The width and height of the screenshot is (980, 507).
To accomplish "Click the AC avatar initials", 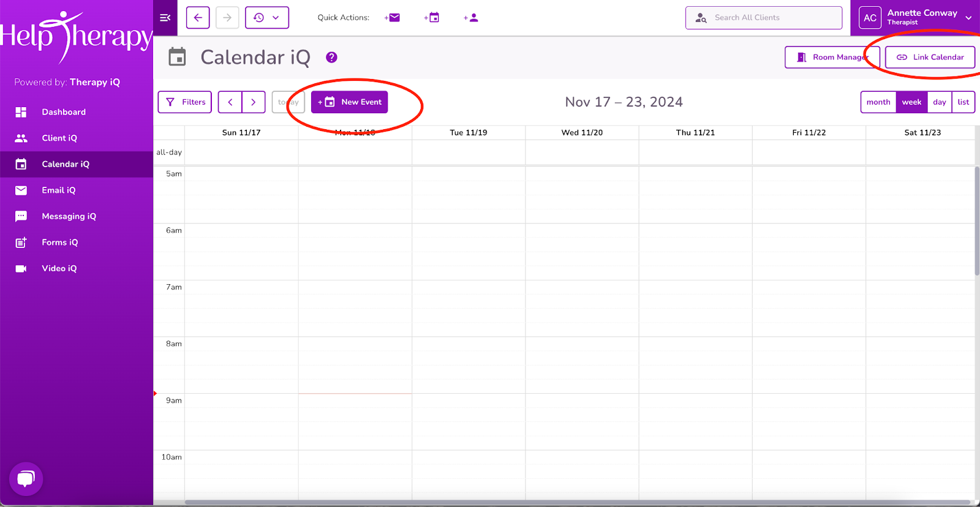I will (870, 18).
